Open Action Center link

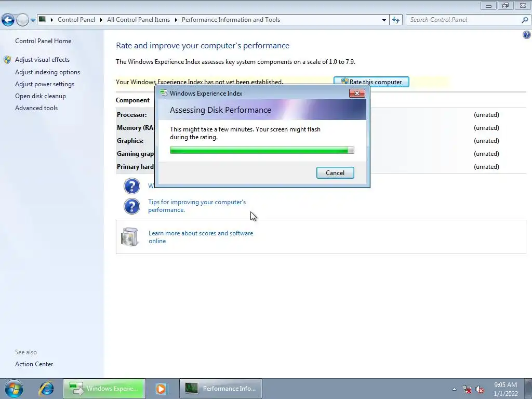pos(34,364)
